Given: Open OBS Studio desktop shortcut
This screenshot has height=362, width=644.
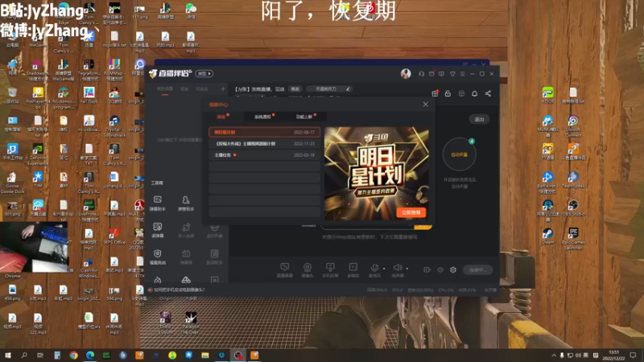Looking at the screenshot, I should tap(573, 208).
